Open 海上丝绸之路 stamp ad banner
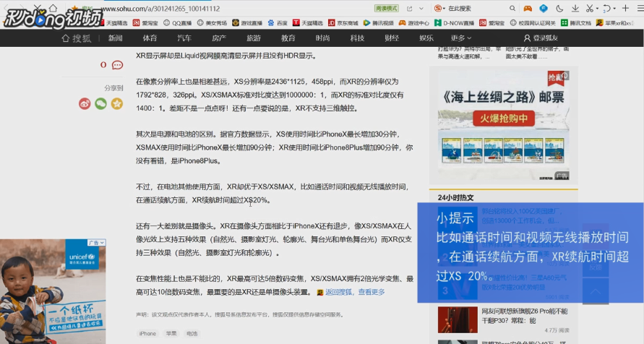Viewport: 644px width, 344px height. [x=504, y=126]
